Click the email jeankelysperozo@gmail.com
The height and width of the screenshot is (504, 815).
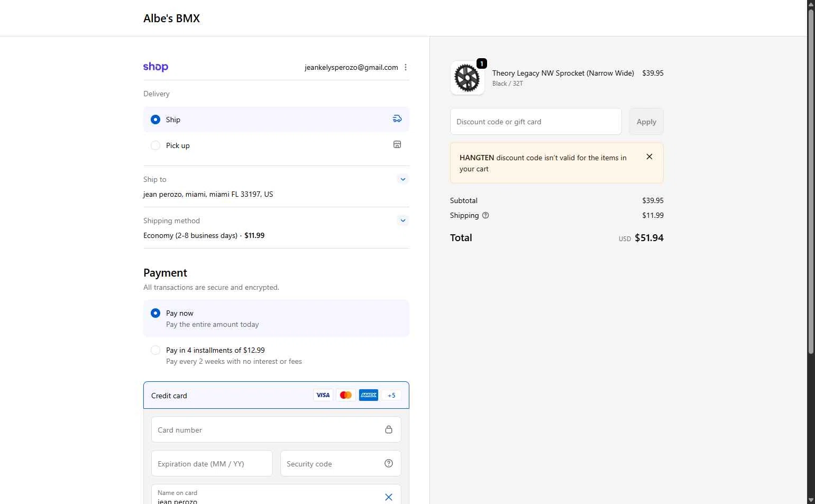(351, 67)
